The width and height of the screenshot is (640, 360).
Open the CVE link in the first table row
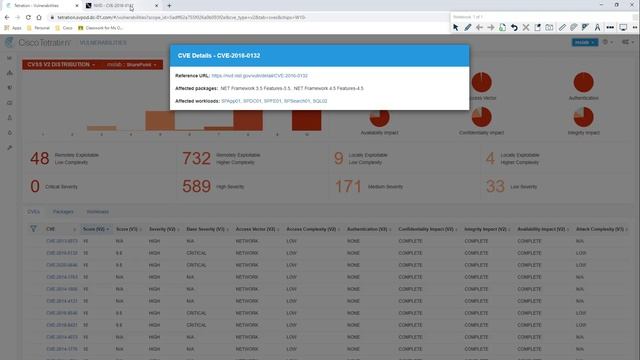click(x=62, y=241)
